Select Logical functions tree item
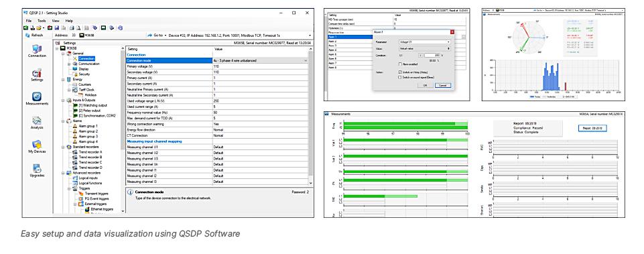 (x=87, y=184)
